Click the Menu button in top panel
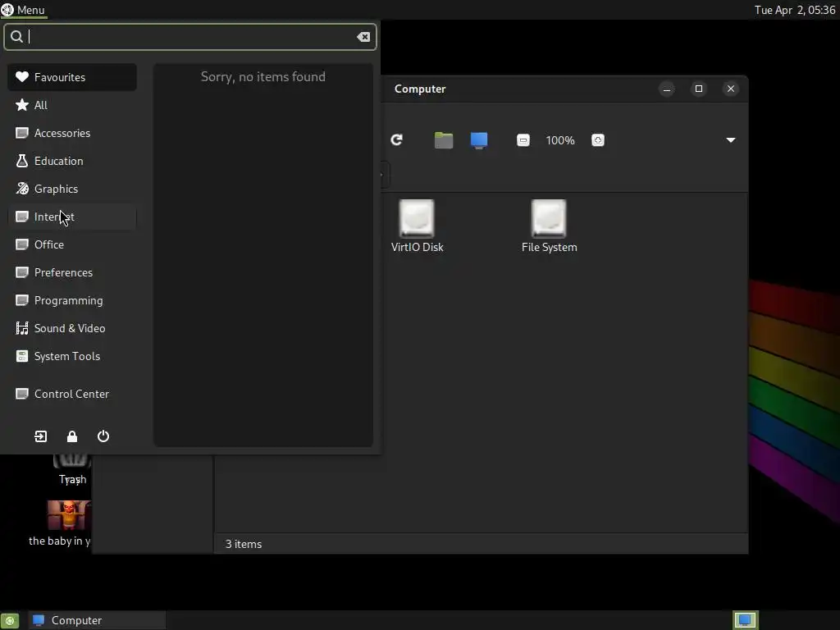The height and width of the screenshot is (630, 840). tap(24, 10)
